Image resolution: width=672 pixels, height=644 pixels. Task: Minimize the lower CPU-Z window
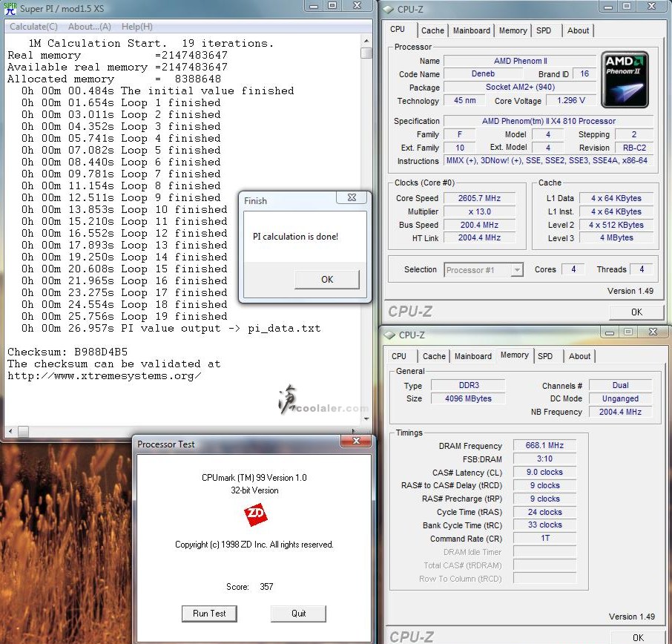click(x=610, y=332)
